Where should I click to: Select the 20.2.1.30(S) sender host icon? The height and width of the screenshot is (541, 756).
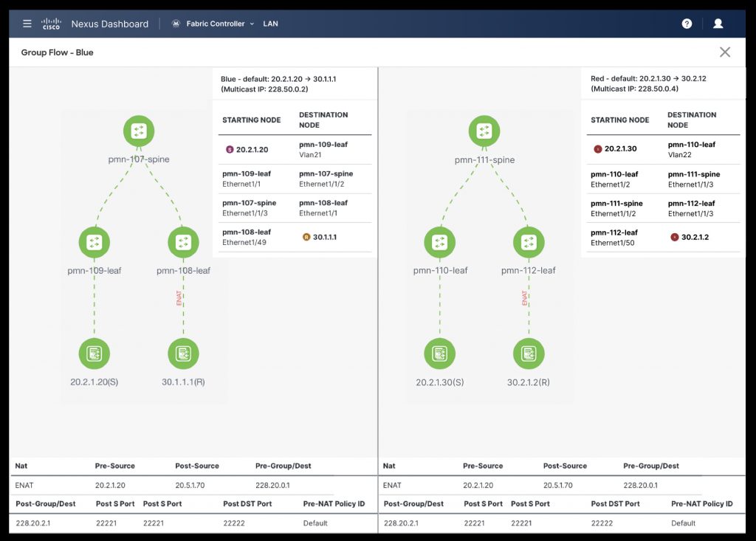coord(440,354)
